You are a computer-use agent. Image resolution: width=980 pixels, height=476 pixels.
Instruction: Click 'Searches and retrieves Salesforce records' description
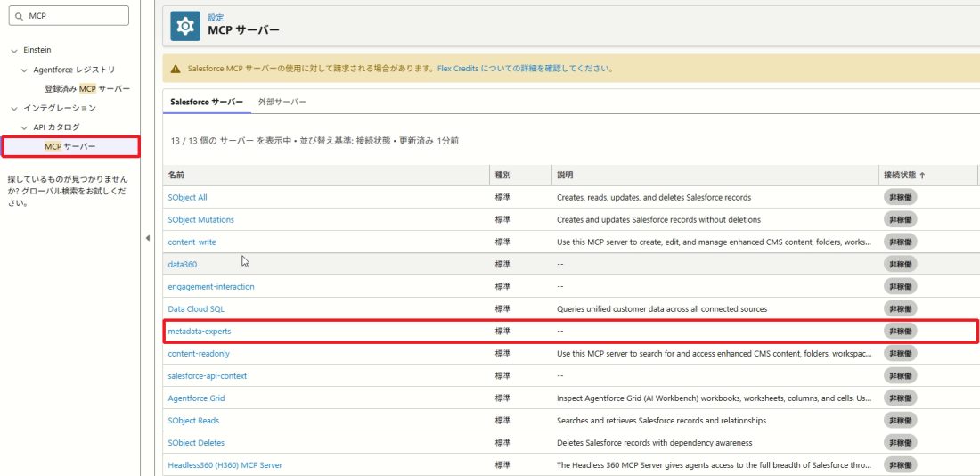pyautogui.click(x=661, y=421)
